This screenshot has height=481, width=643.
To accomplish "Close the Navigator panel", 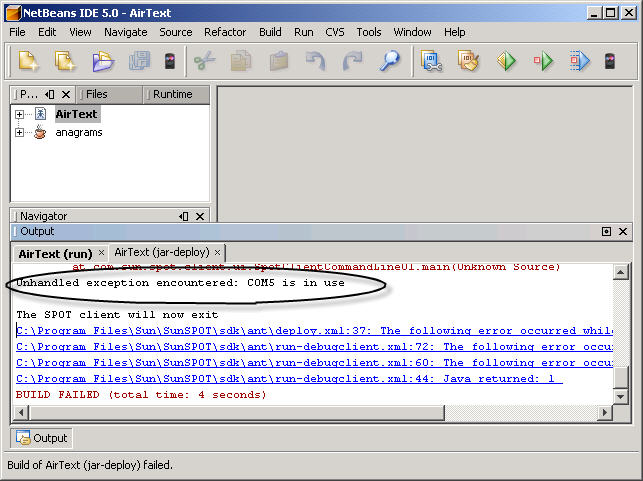I will (x=200, y=216).
